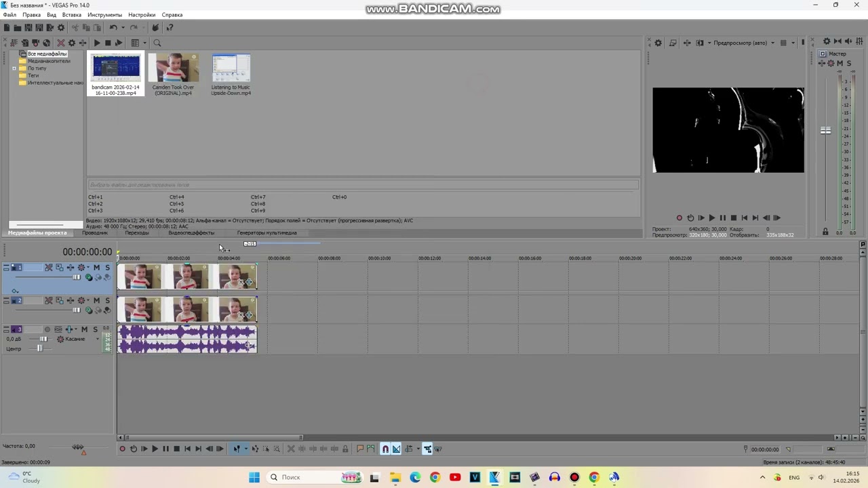Open 'Касание' automation mode dropdown on track 3
The height and width of the screenshot is (488, 868).
(98, 339)
